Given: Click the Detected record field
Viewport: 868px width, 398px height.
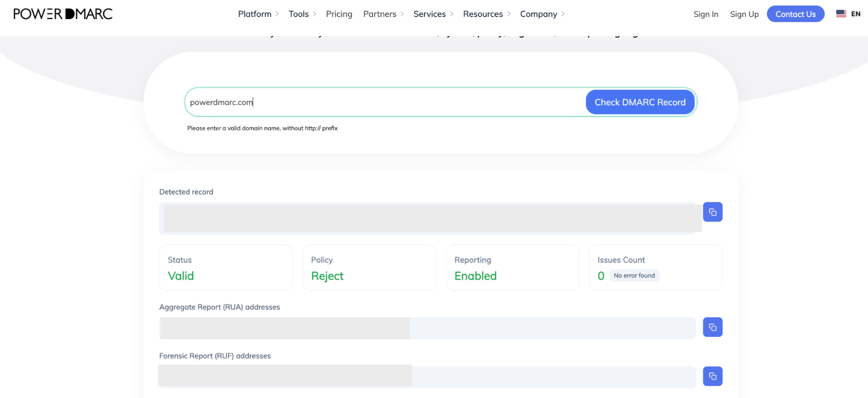Looking at the screenshot, I should 427,218.
